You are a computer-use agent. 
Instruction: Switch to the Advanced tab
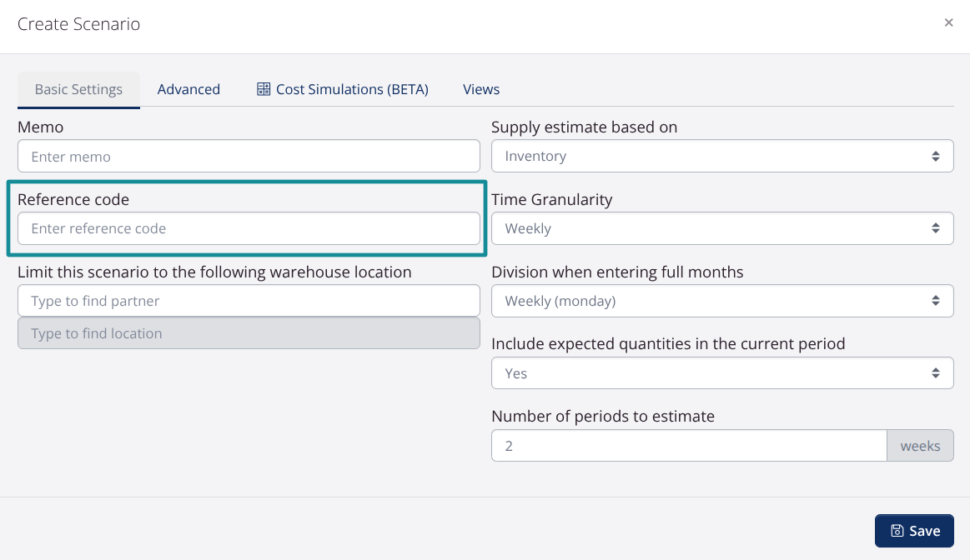coord(188,88)
